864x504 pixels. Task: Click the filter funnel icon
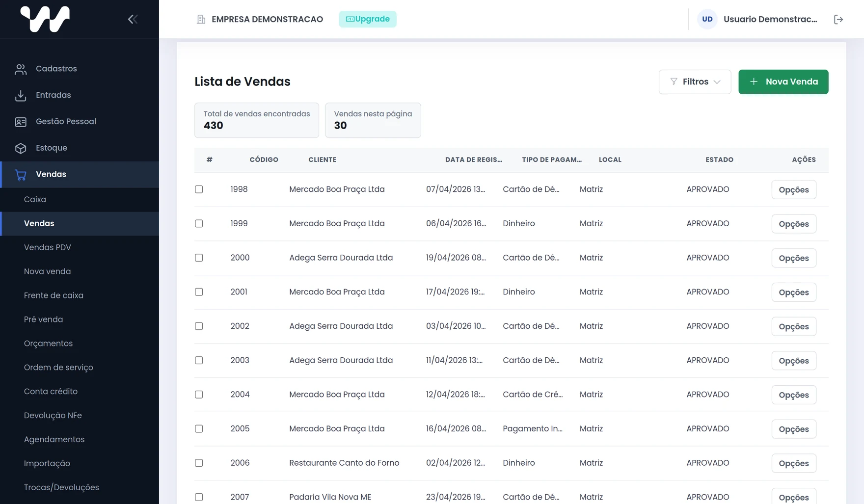pyautogui.click(x=674, y=81)
